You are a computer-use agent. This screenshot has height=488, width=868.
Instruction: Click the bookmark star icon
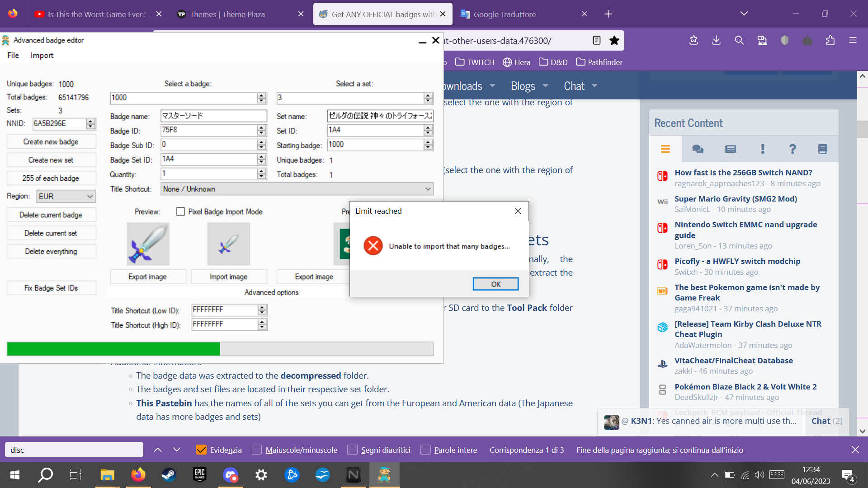(614, 41)
